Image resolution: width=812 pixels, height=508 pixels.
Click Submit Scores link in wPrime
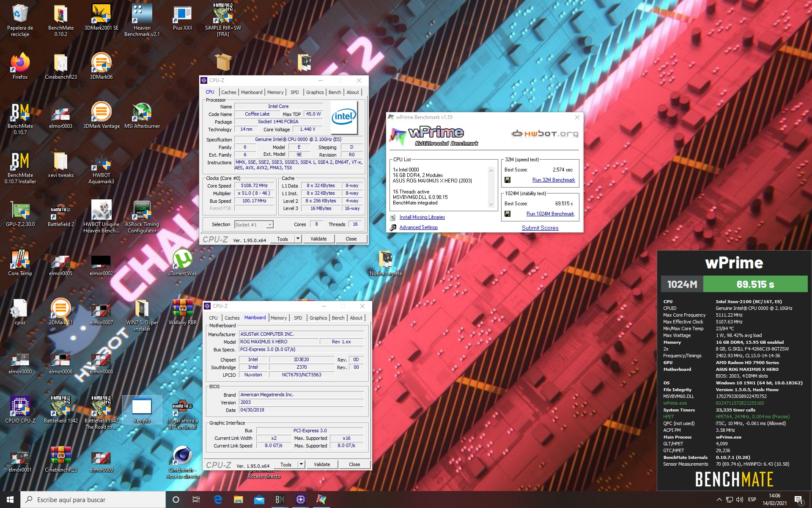click(x=540, y=228)
